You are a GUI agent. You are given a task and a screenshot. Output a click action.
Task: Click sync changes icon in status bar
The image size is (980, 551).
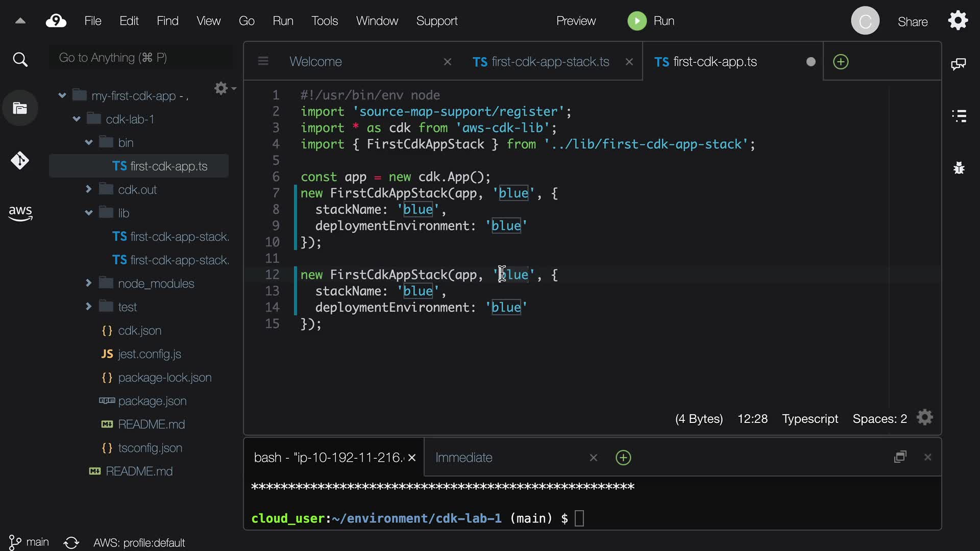(x=71, y=542)
